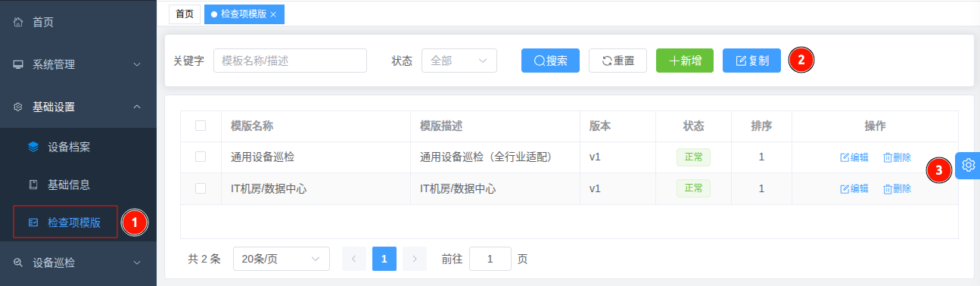Click the next page arrow
Screen dimensions: 980x286
[415, 259]
